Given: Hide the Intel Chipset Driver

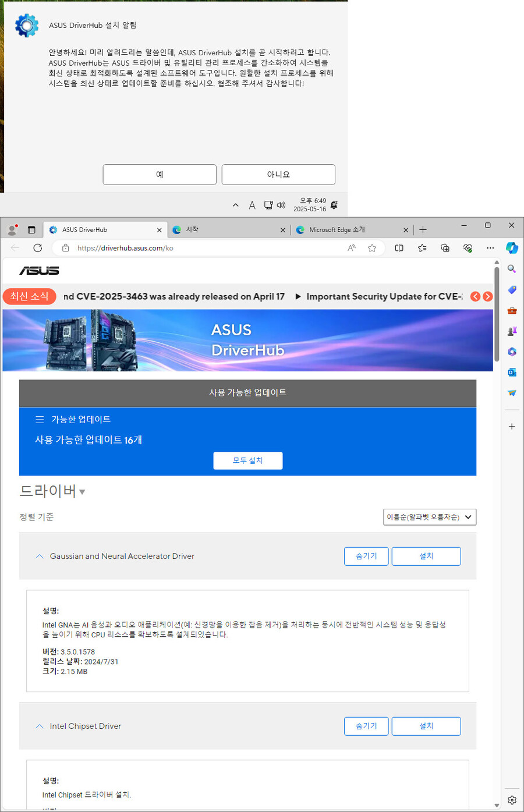Looking at the screenshot, I should (366, 726).
